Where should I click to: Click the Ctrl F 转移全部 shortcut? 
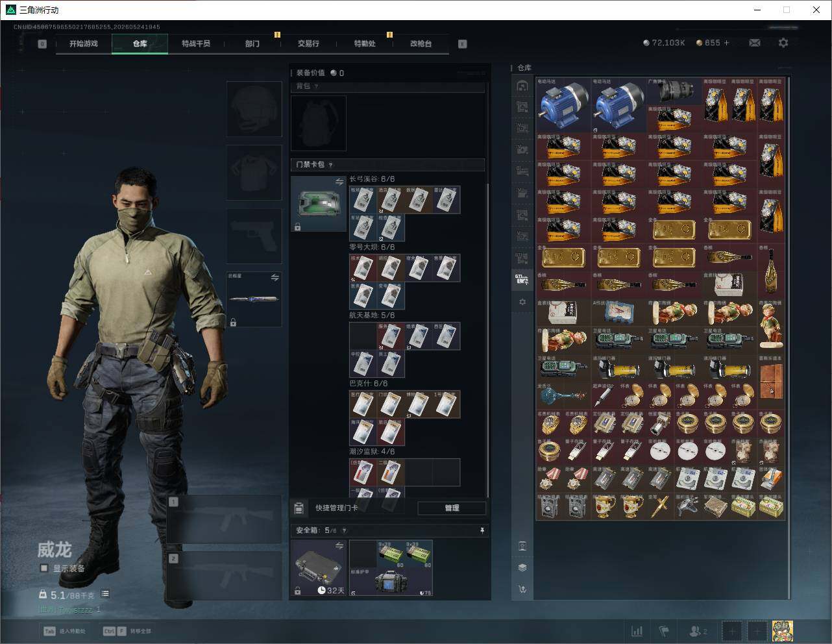(x=127, y=631)
